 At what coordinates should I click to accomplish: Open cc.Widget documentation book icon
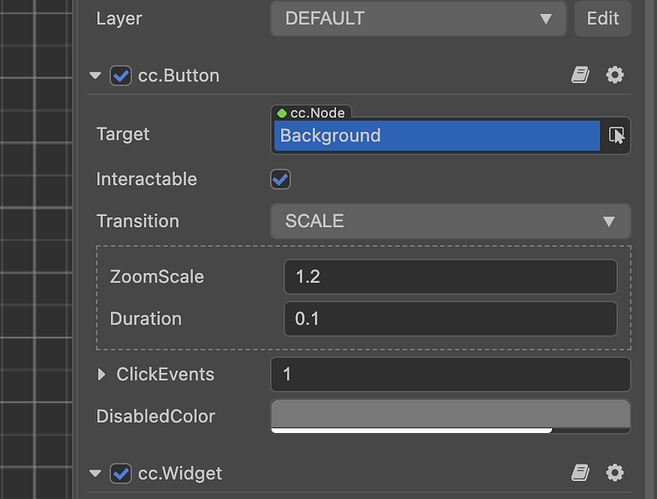click(x=580, y=473)
